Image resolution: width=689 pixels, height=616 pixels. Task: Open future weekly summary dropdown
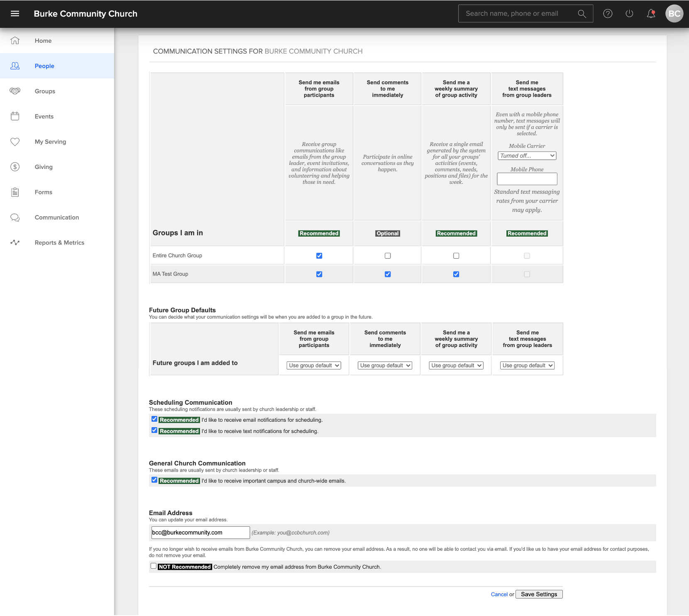(x=456, y=366)
